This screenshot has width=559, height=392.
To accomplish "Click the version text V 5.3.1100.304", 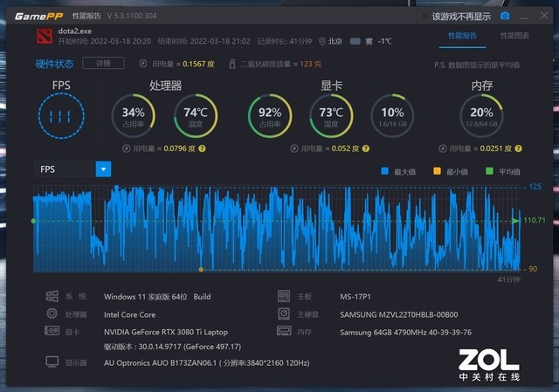I will [132, 16].
